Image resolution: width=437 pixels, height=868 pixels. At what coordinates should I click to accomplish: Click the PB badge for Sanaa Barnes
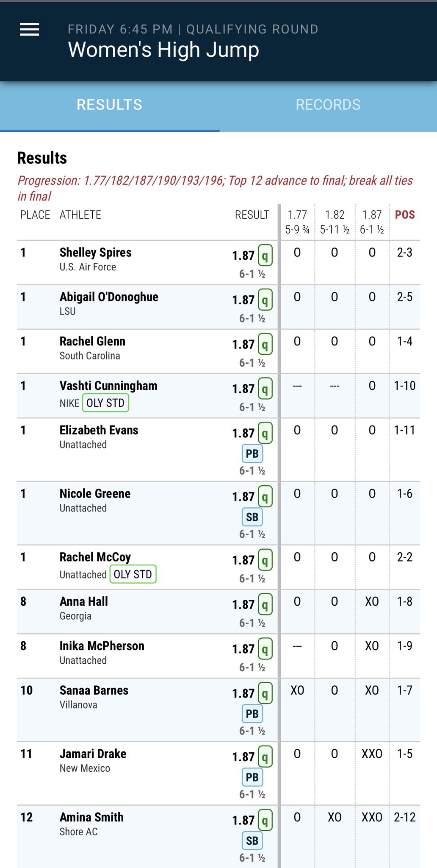pyautogui.click(x=252, y=714)
